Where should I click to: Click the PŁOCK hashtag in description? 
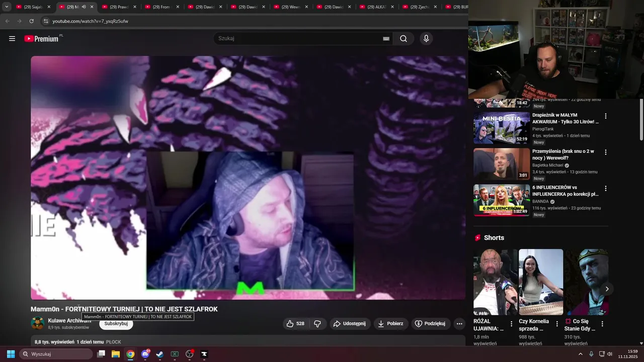113,342
